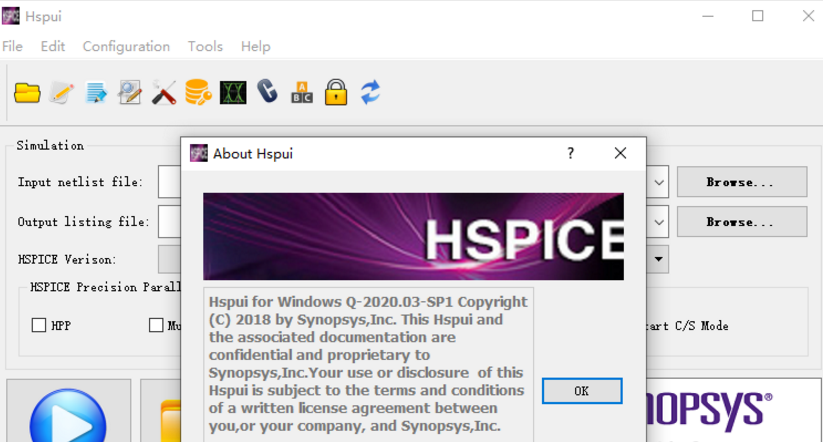823x442 pixels.
Task: Open the wrench and screwdriver settings icon
Action: point(164,93)
